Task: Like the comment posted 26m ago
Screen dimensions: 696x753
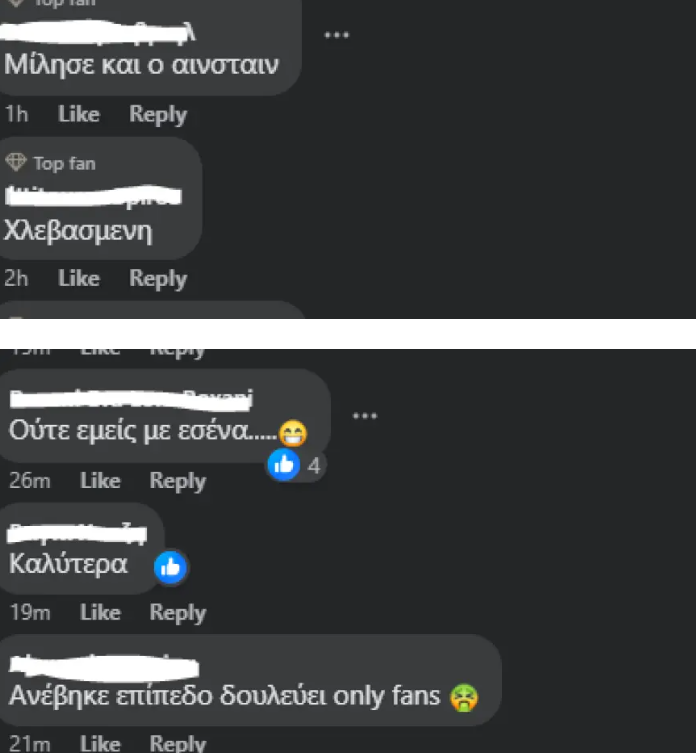Action: (100, 481)
